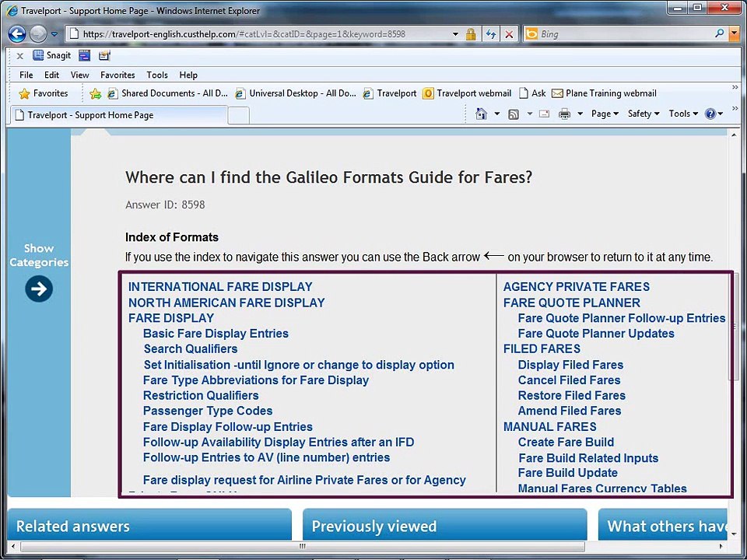Screen dimensions: 747x560
Task: Open NORTH AMERICAN FARE DISPLAY link
Action: 226,303
